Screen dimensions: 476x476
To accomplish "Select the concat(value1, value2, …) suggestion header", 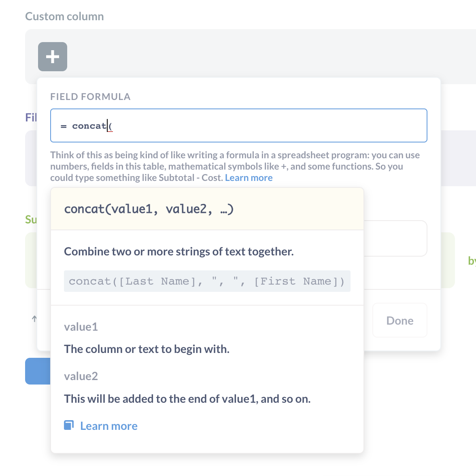I will coord(149,208).
